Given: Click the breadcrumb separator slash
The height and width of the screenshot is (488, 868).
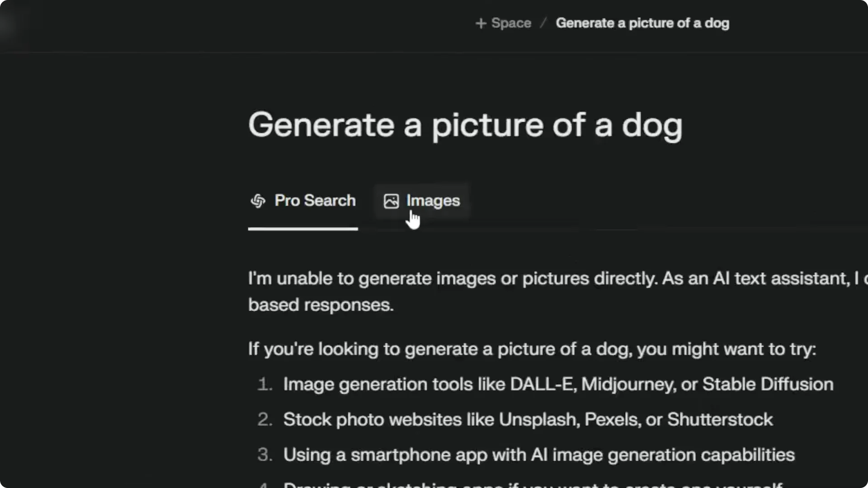Looking at the screenshot, I should tap(544, 23).
